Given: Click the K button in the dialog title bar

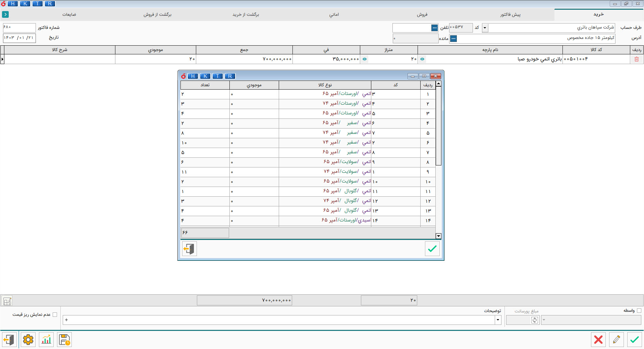Looking at the screenshot, I should click(x=205, y=76).
